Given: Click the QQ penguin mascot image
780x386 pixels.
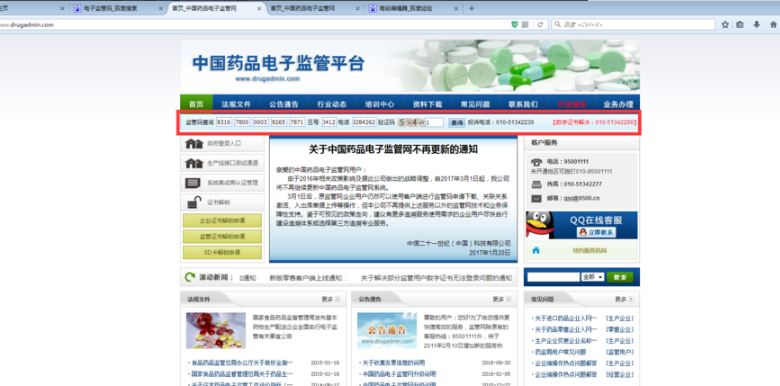Looking at the screenshot, I should [x=540, y=225].
